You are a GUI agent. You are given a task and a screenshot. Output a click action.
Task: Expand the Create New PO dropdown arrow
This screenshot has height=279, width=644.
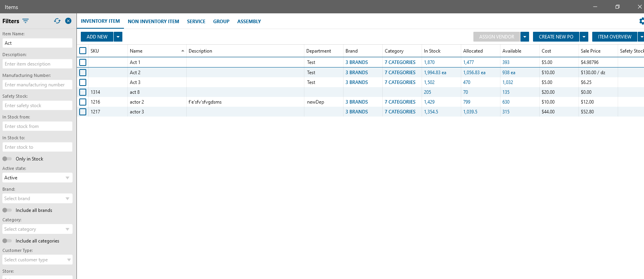tap(584, 37)
